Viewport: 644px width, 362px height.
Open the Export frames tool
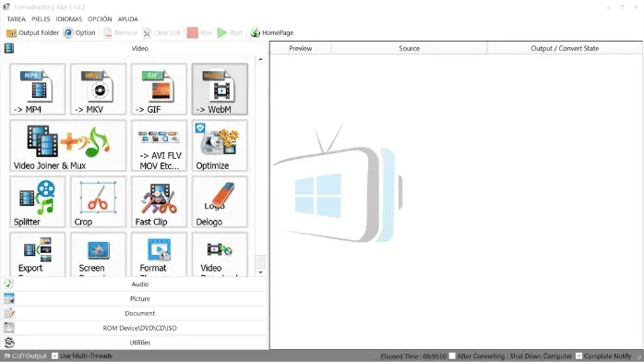(38, 254)
